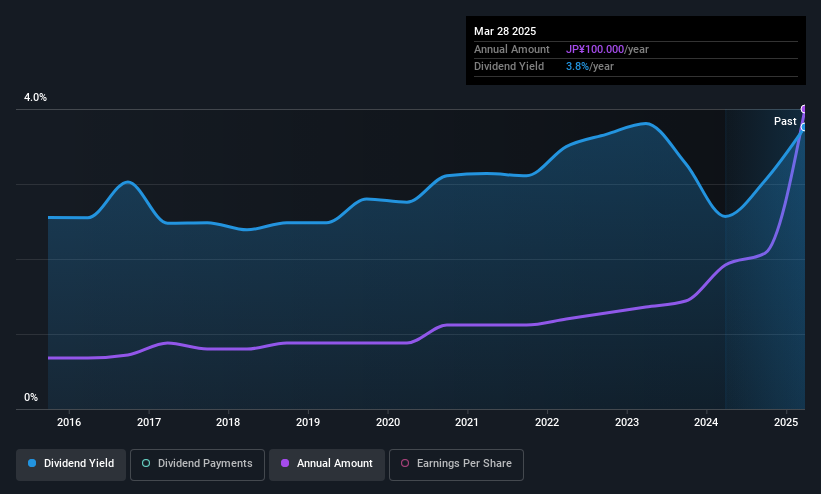Click the purple Annual Amount endpoint marker
Viewport: 821px width, 494px height.
pyautogui.click(x=804, y=109)
